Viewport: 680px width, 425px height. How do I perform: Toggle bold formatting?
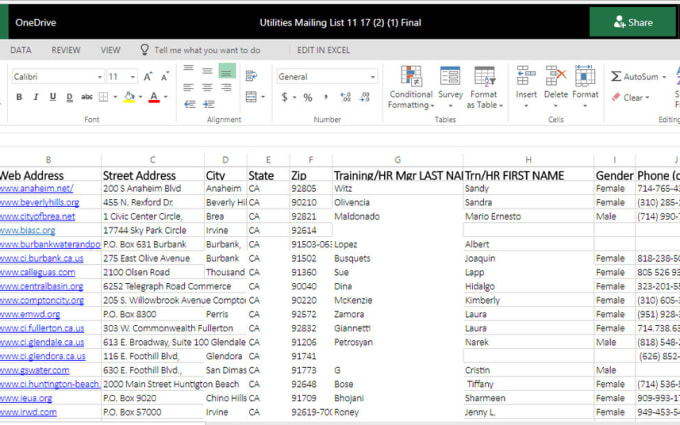tap(19, 97)
